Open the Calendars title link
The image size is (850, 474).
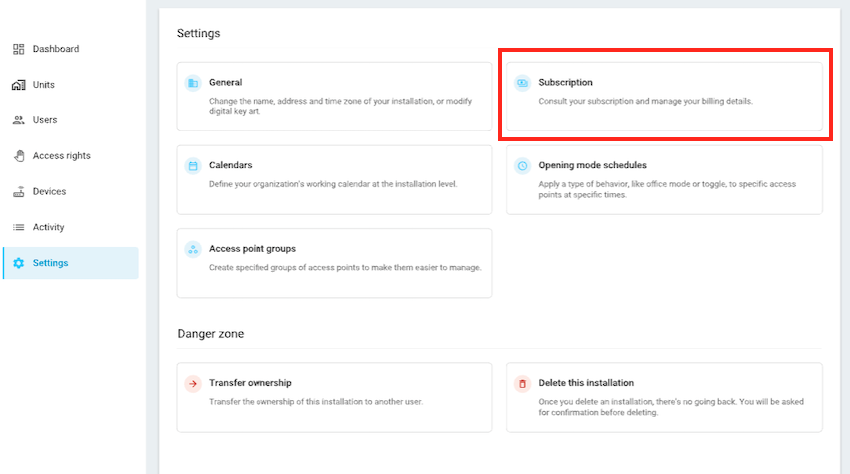[230, 165]
